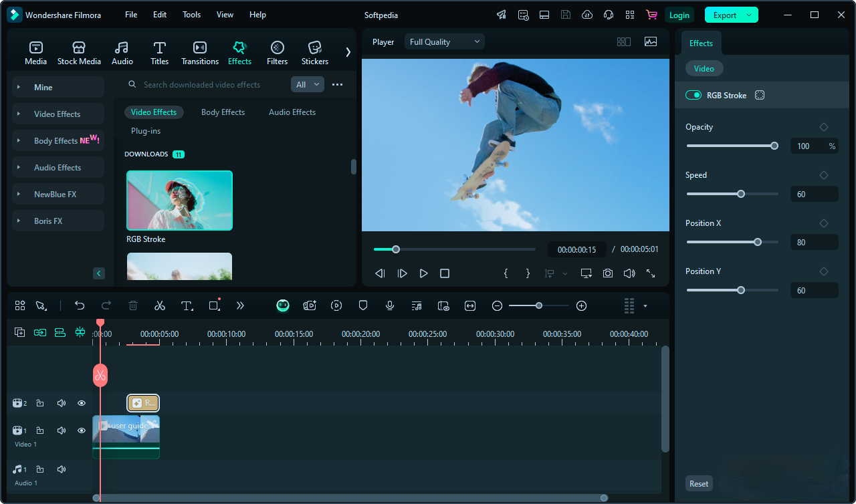The width and height of the screenshot is (856, 504).
Task: Take a snapshot with the camera icon
Action: pyautogui.click(x=607, y=273)
